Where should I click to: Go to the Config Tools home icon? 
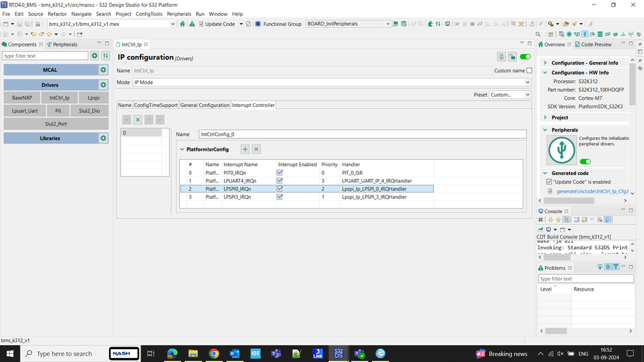183,24
